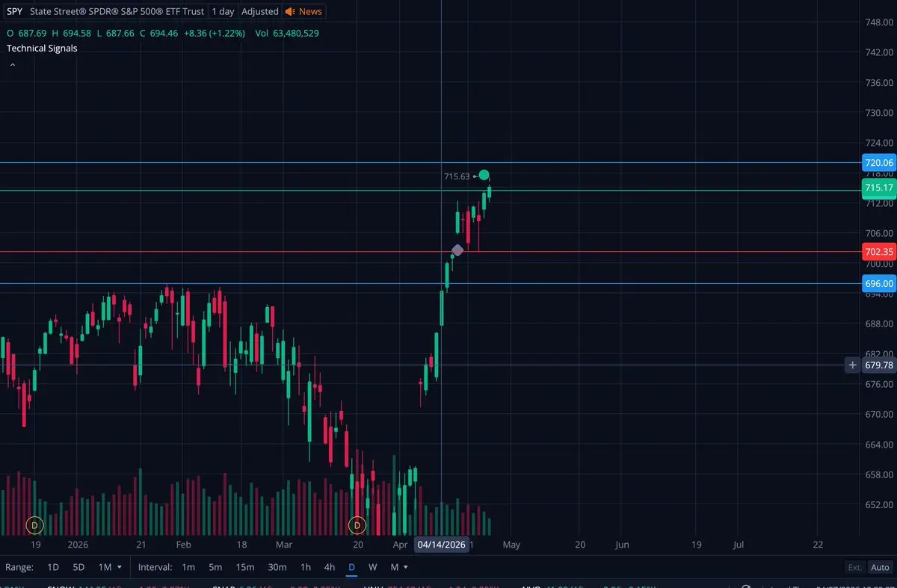The height and width of the screenshot is (588, 897).
Task: Open the M interval dropdown
Action: (398, 567)
